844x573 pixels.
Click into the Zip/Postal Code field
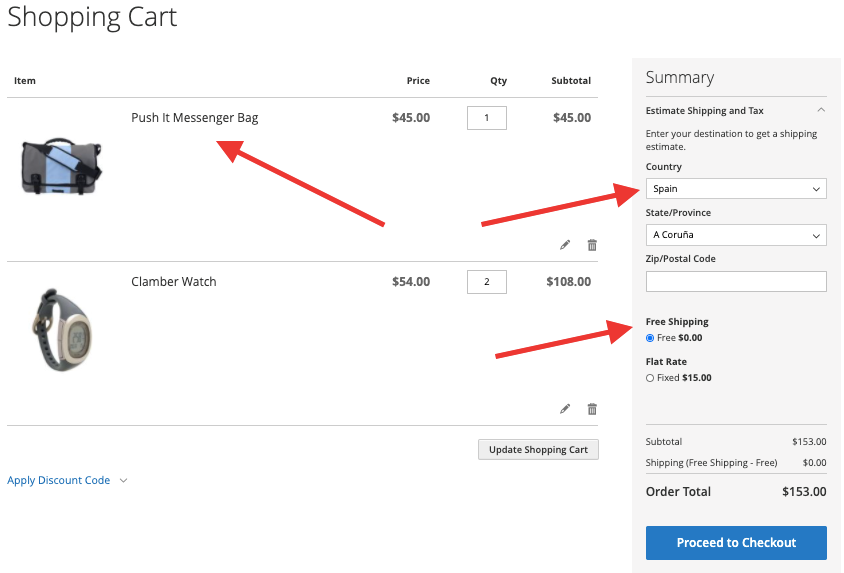pyautogui.click(x=736, y=281)
